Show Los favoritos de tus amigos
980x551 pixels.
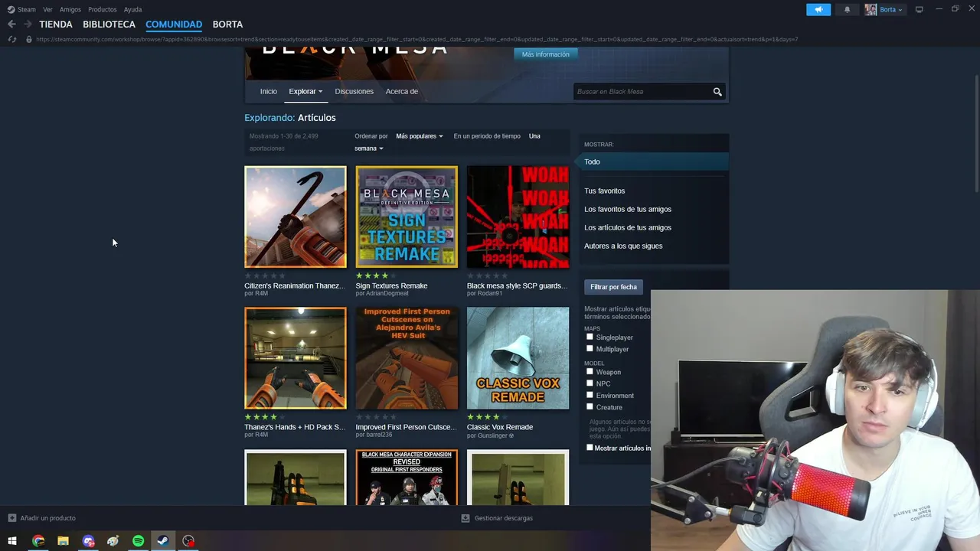pos(628,209)
